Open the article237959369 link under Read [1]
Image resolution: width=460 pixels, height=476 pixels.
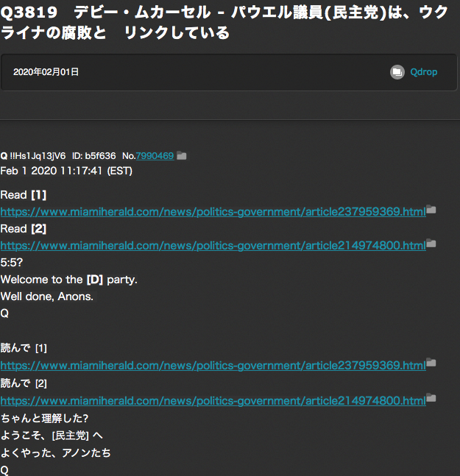pyautogui.click(x=213, y=212)
